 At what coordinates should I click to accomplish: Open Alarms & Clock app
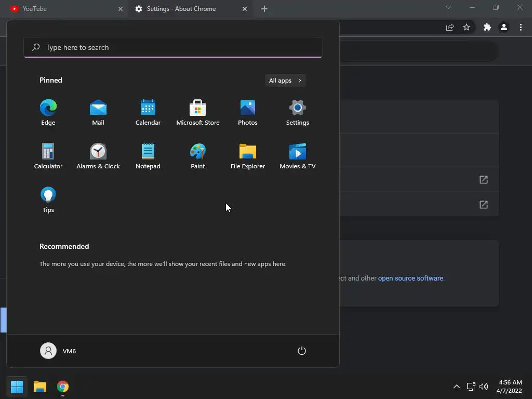click(98, 156)
